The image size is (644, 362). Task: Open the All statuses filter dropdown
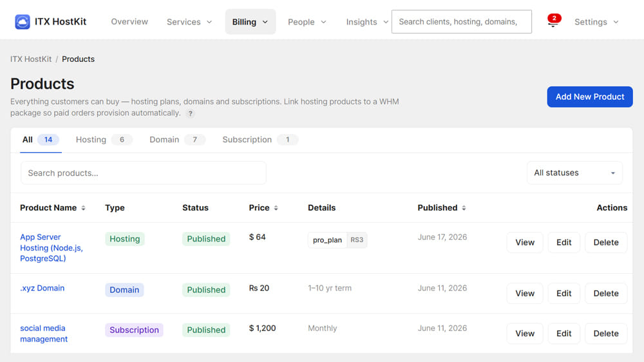point(574,173)
